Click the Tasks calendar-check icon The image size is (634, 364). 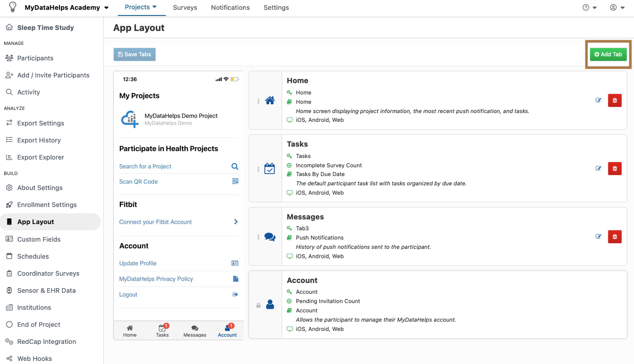pyautogui.click(x=270, y=169)
